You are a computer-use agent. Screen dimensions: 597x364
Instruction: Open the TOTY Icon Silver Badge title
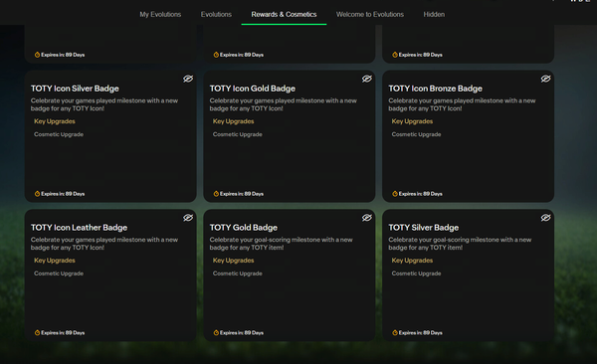75,89
